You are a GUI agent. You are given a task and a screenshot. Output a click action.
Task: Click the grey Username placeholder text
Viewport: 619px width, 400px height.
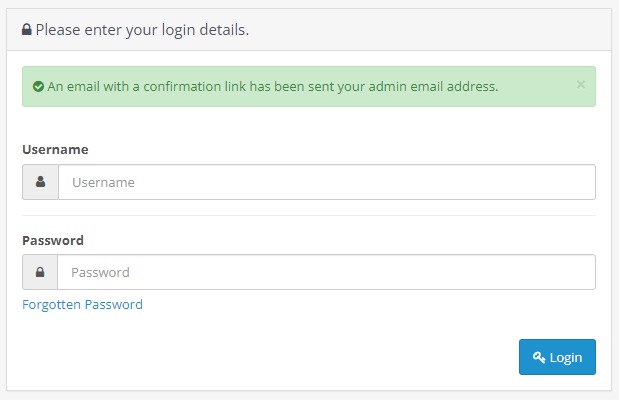pyautogui.click(x=103, y=182)
